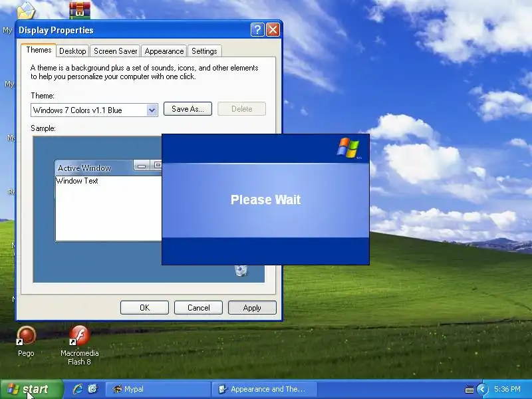
Task: Switch to Appearance and Themes taskbar button
Action: coord(265,389)
